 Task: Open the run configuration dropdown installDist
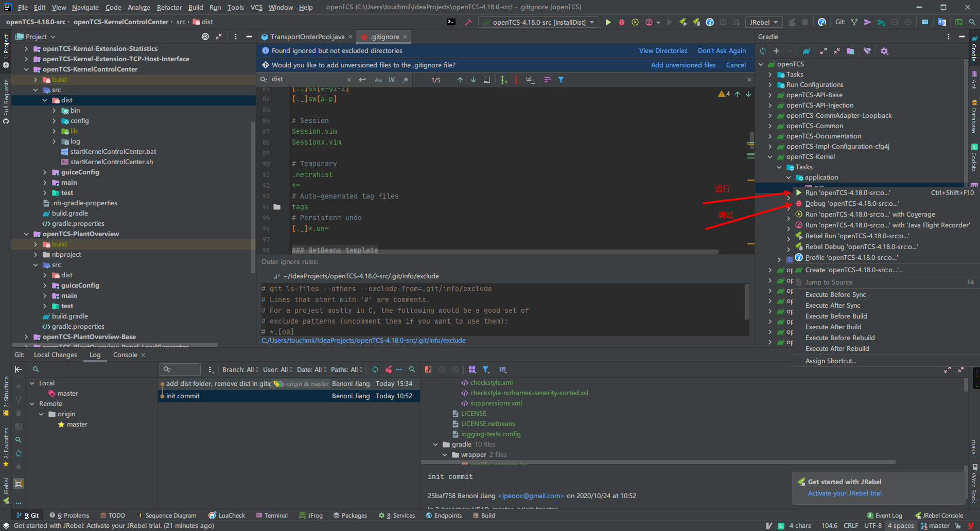point(538,22)
